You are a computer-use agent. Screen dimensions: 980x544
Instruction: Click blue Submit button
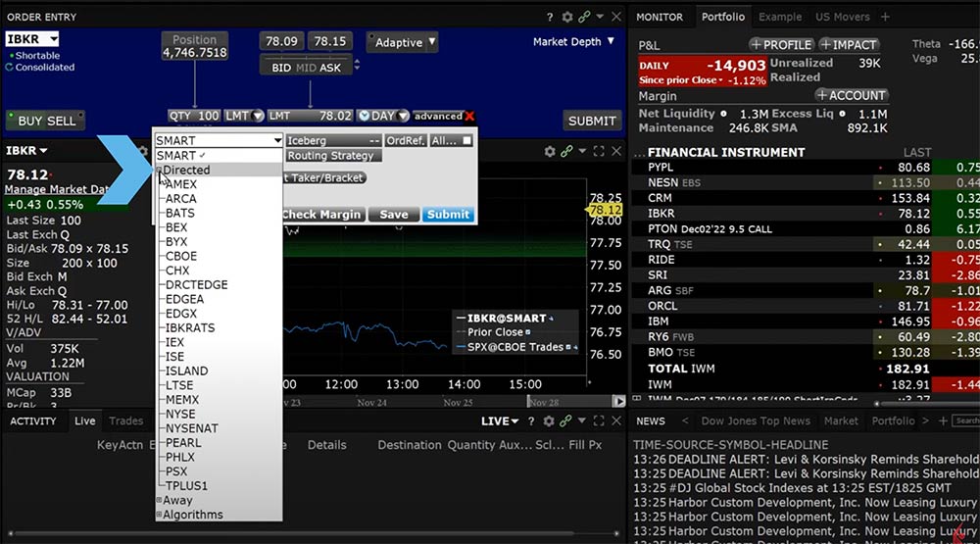448,215
